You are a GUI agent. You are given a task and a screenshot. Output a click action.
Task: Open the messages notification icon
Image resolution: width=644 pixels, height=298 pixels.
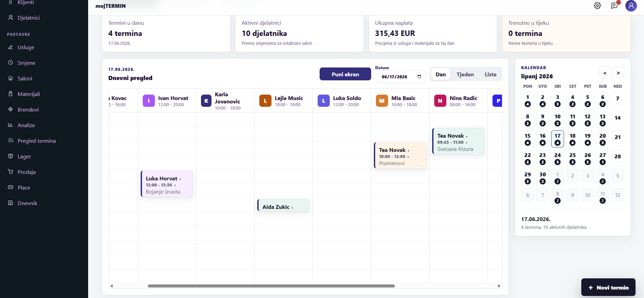tap(614, 6)
